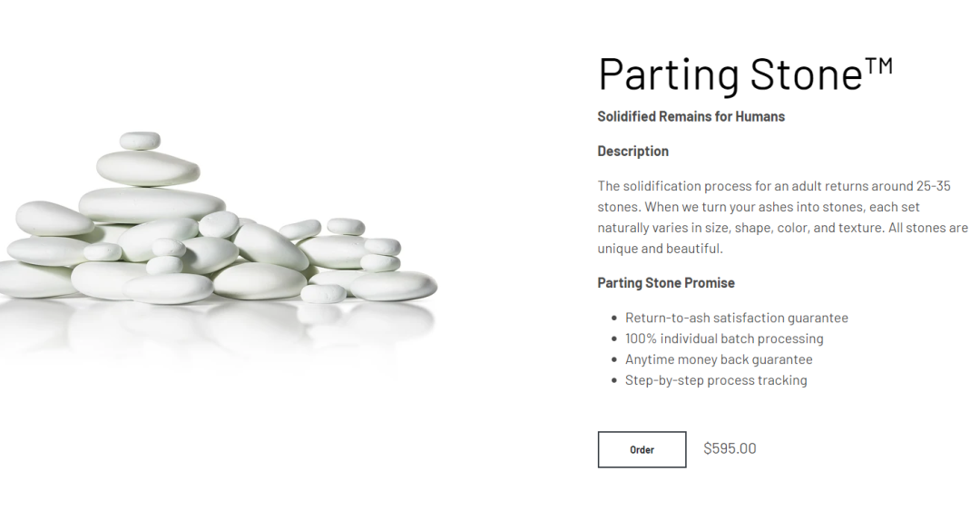Click the Parting Stone product title
Viewport: 980px width, 520px height.
click(730, 74)
